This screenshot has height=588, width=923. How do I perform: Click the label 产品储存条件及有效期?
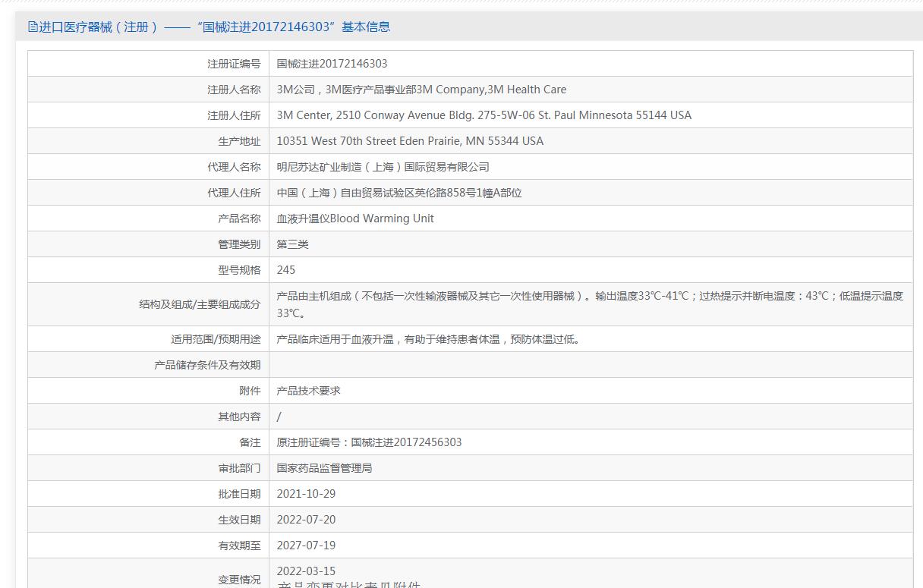click(x=207, y=365)
